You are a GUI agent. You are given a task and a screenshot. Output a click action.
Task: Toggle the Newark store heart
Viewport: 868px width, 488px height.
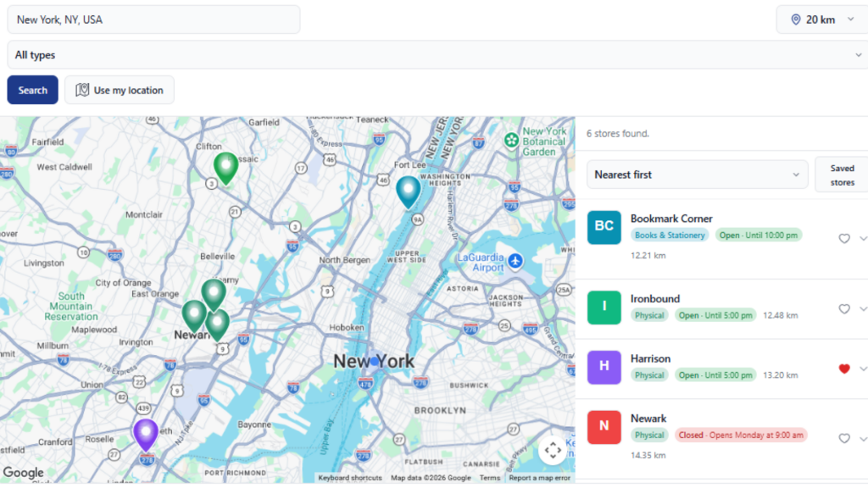[x=843, y=438]
